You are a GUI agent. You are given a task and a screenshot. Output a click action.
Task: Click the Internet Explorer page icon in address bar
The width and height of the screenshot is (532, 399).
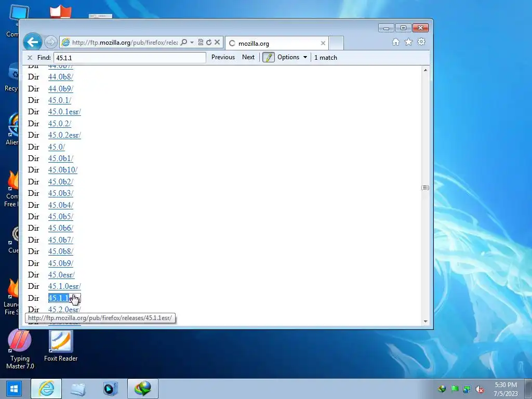(65, 43)
